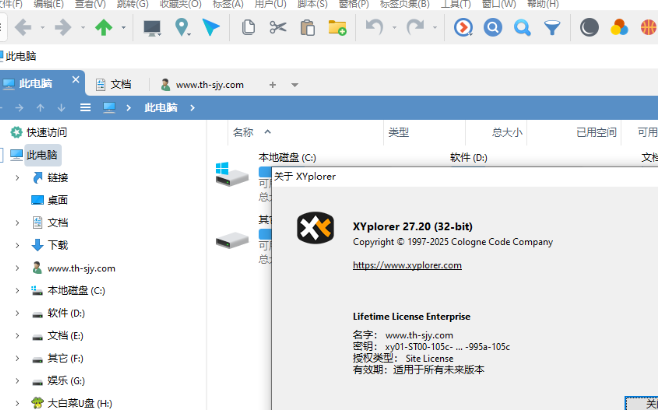658x410 pixels.
Task: Click the XYplorer logo in About dialog
Action: 316,228
